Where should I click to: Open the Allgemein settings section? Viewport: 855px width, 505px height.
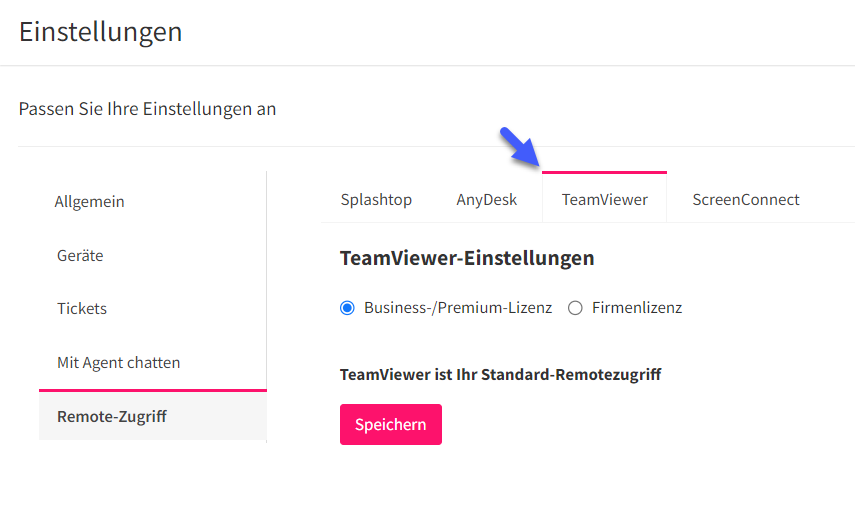[x=89, y=202]
